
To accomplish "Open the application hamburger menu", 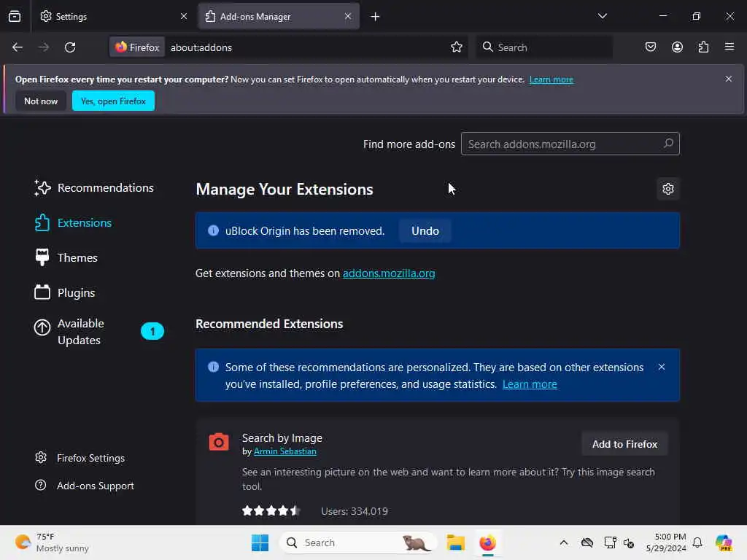I will coord(729,47).
